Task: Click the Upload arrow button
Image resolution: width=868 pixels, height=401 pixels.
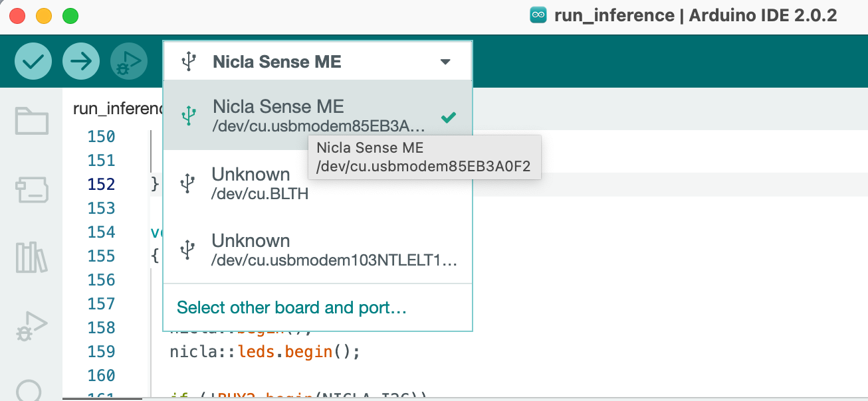Action: pos(80,62)
